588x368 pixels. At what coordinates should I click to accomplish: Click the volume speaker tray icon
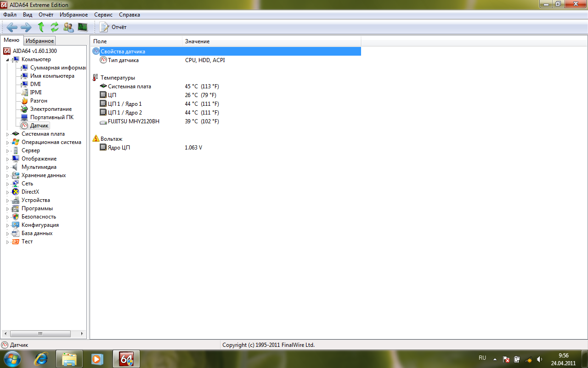539,359
